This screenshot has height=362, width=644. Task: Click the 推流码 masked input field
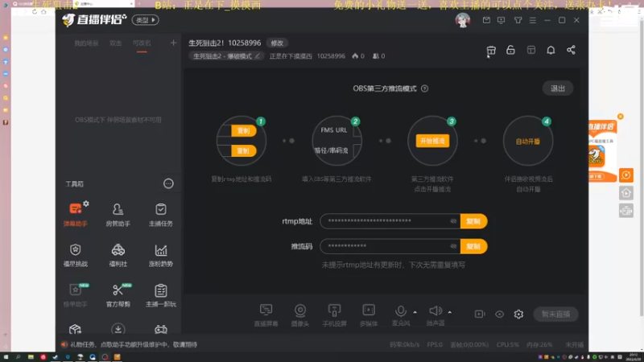pos(390,246)
